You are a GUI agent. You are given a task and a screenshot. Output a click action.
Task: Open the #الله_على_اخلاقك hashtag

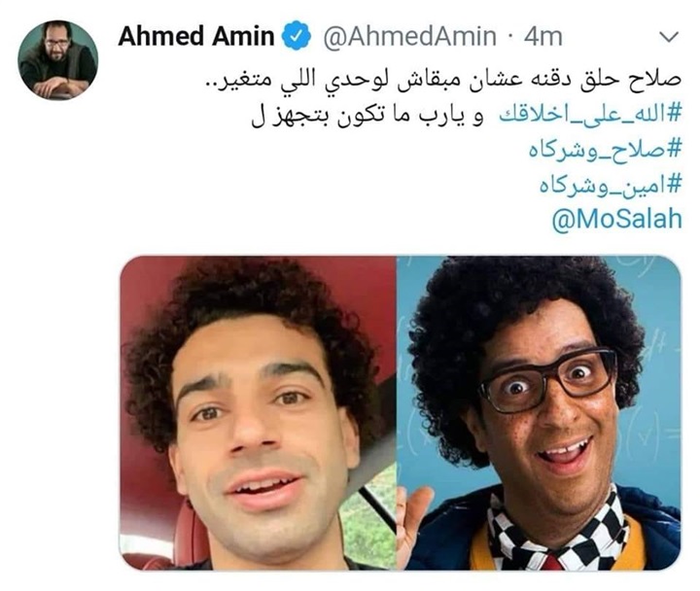[x=590, y=115]
